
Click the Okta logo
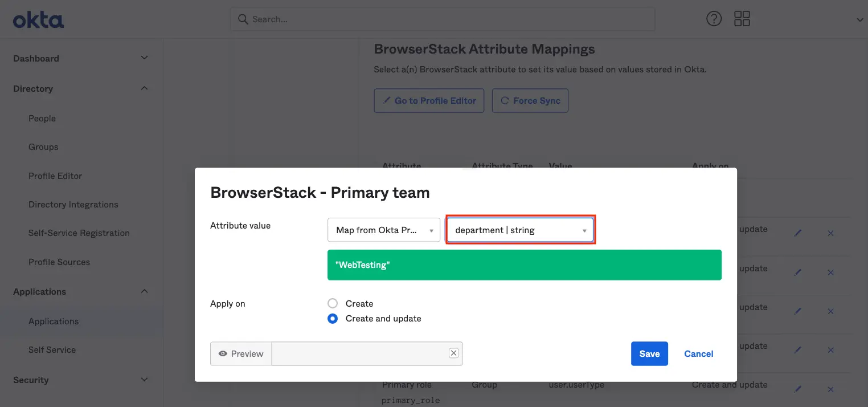[x=38, y=20]
